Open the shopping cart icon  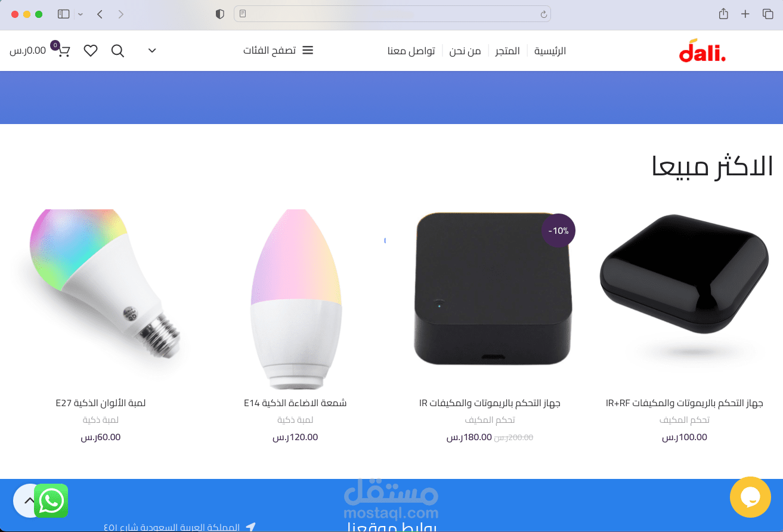(63, 51)
